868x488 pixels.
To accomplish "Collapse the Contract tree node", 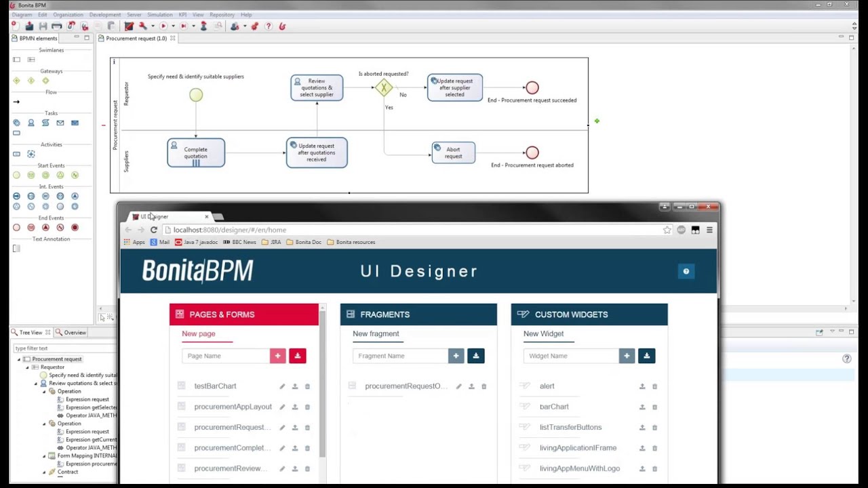I will tap(44, 472).
